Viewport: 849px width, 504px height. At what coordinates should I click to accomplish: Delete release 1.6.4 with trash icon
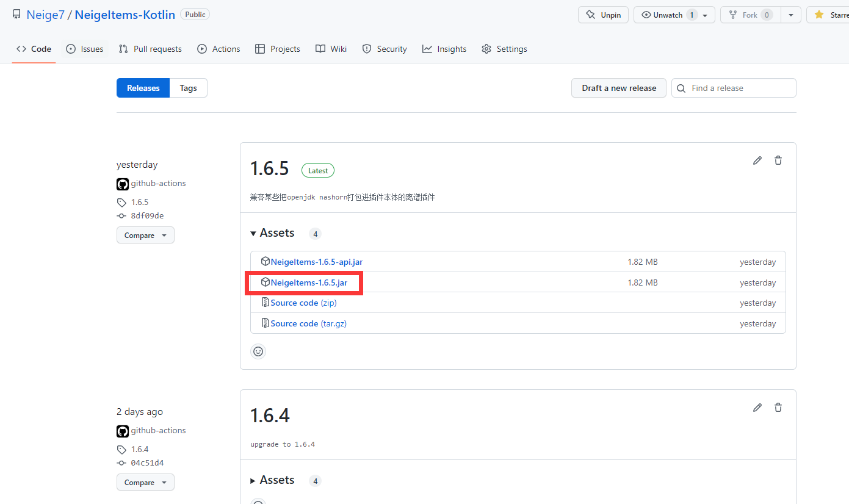[x=778, y=408]
